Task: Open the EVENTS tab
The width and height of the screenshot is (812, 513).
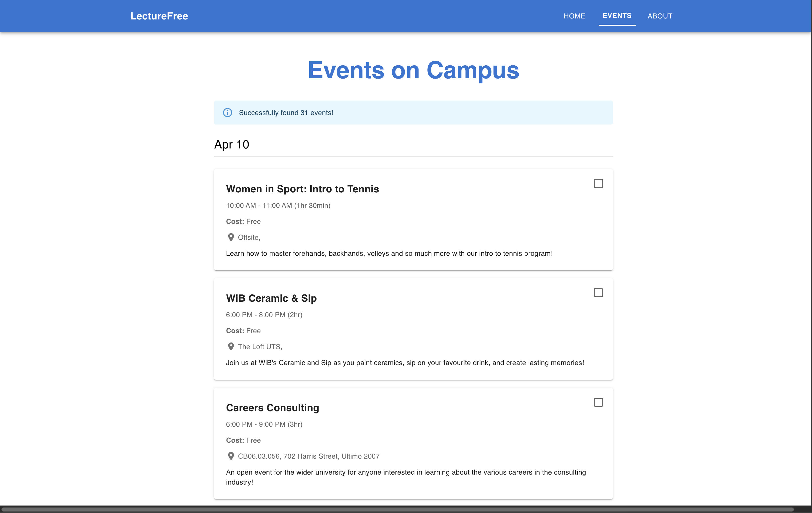Action: [x=617, y=16]
